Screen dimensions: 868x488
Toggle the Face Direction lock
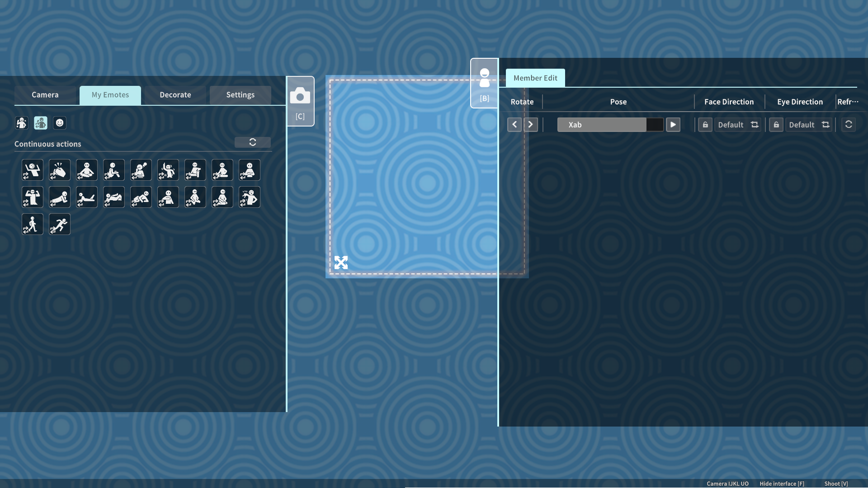point(705,125)
